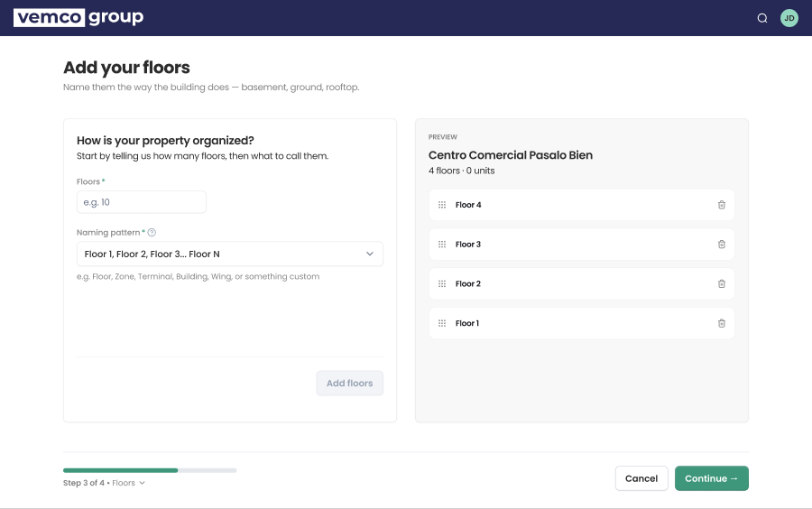Select the Floor 1 row label

[467, 323]
